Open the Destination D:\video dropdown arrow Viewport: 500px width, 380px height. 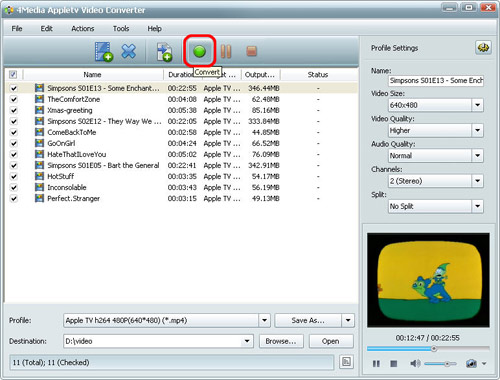click(247, 341)
